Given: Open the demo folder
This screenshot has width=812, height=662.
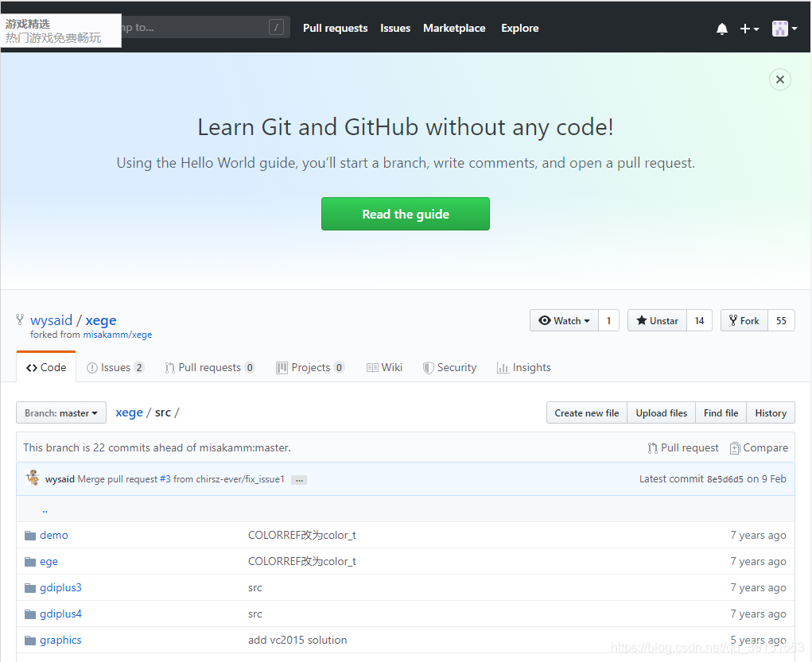Looking at the screenshot, I should (54, 535).
